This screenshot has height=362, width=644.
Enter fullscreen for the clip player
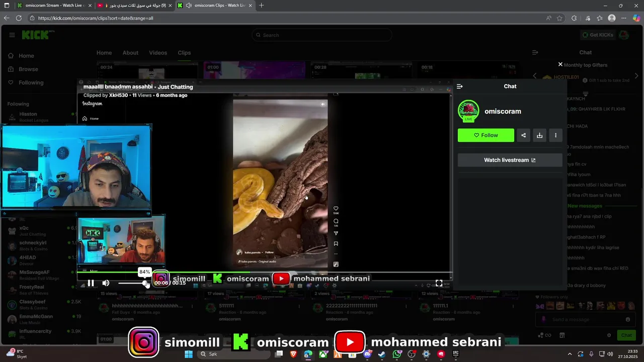tap(439, 283)
